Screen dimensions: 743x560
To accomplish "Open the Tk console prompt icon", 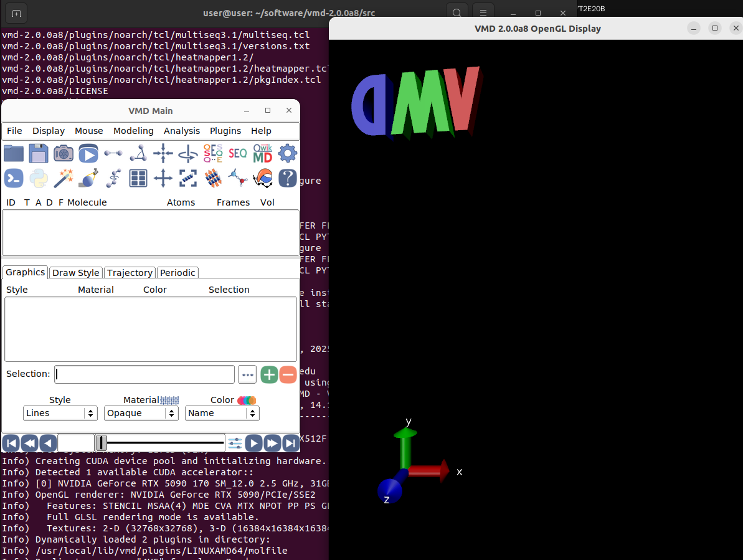I will pyautogui.click(x=14, y=179).
